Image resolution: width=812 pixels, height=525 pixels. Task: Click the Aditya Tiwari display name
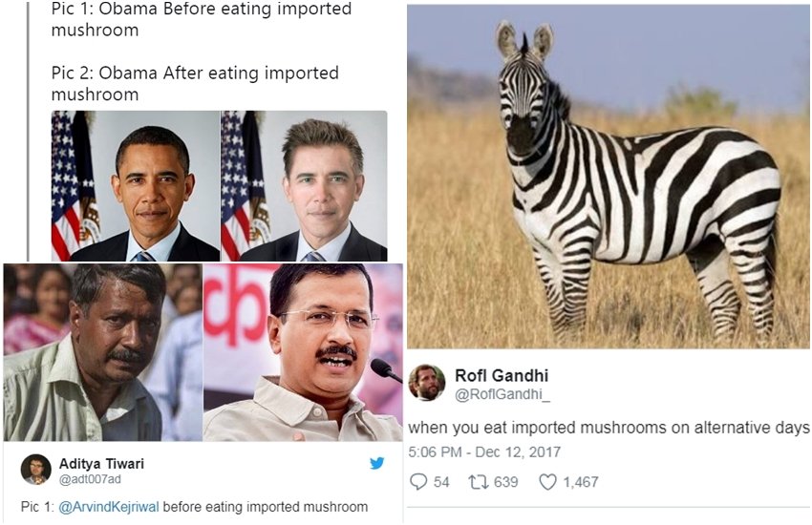(x=101, y=463)
